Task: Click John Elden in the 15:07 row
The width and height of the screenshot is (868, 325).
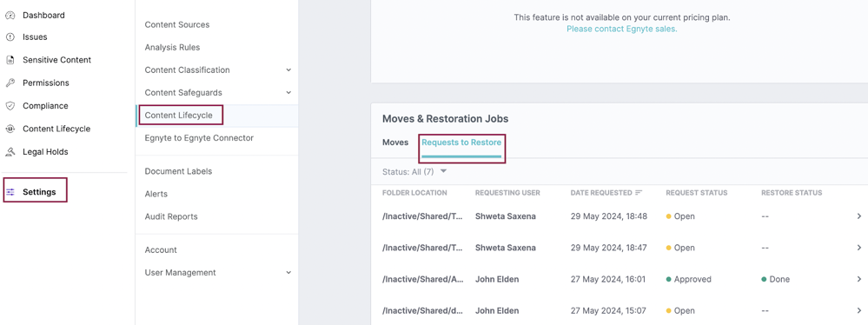Action: click(496, 311)
